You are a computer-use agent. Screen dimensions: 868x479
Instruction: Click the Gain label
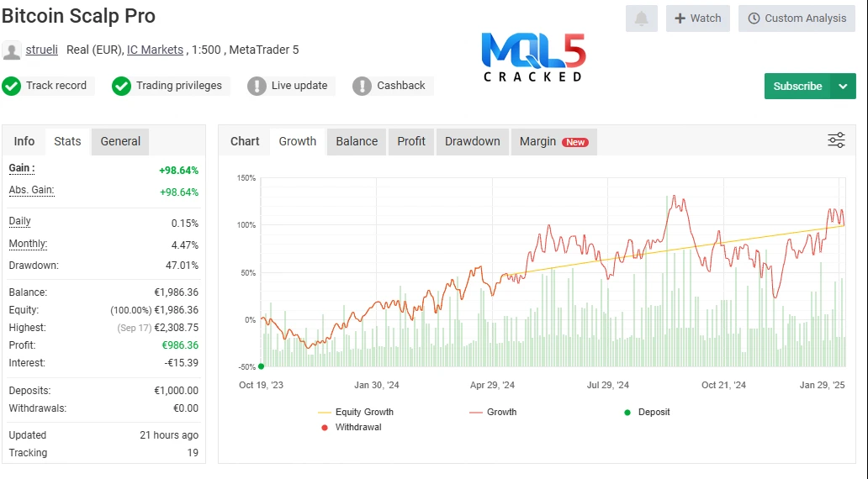[x=22, y=168]
